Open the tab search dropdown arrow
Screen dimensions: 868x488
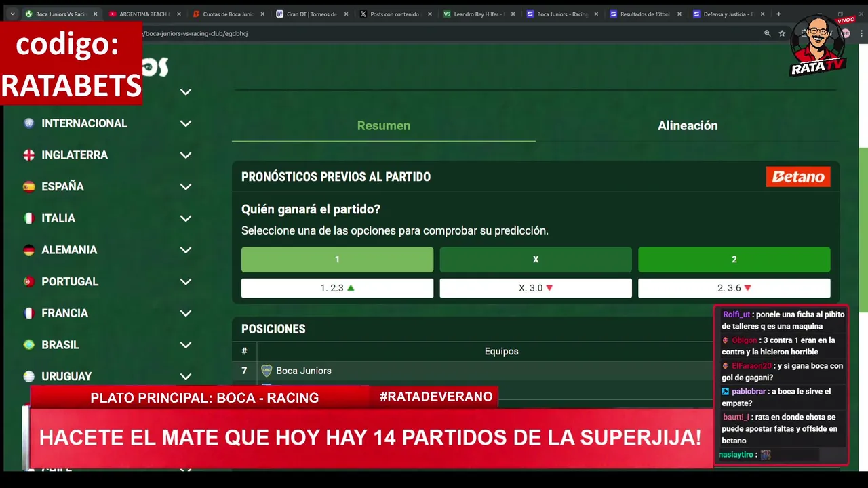click(x=12, y=14)
